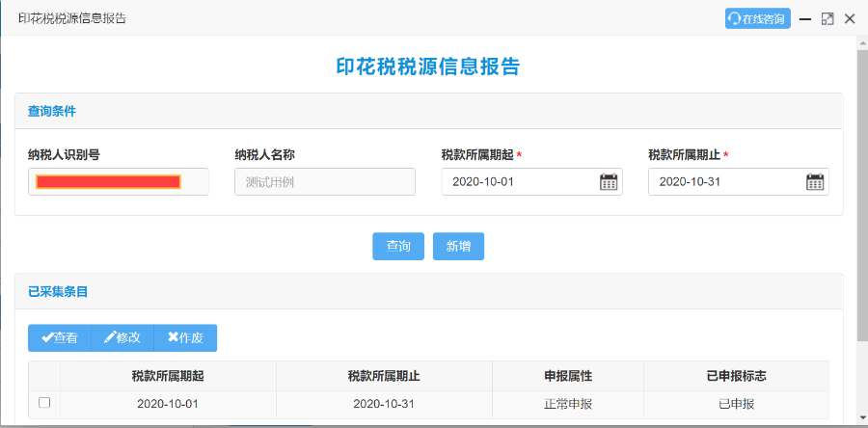This screenshot has width=868, height=428.
Task: Click the 作废 void button
Action: click(185, 337)
